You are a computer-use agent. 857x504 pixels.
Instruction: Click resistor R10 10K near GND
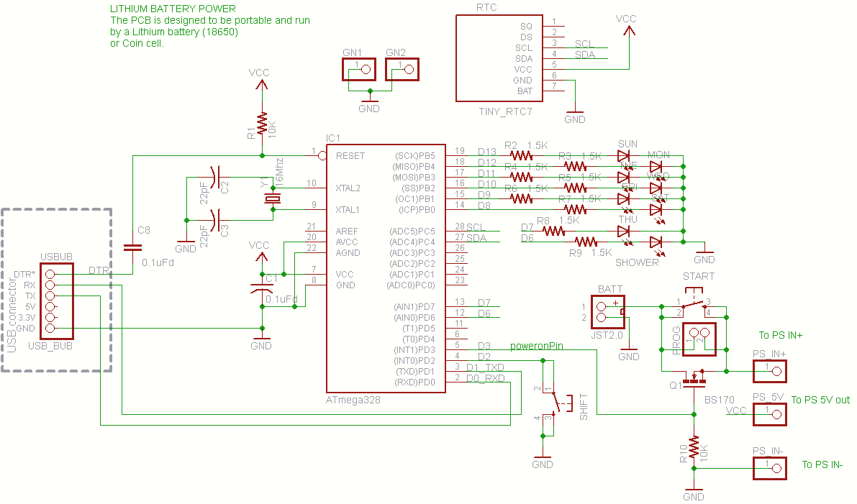coord(694,446)
